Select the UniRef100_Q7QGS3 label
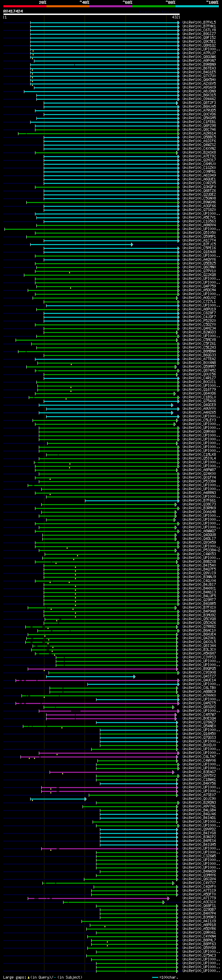This screenshot has height=980, width=222. [x=199, y=737]
